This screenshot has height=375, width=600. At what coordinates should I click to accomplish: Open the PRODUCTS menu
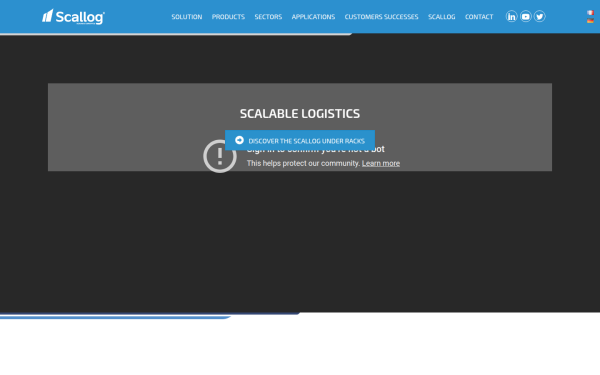point(228,17)
